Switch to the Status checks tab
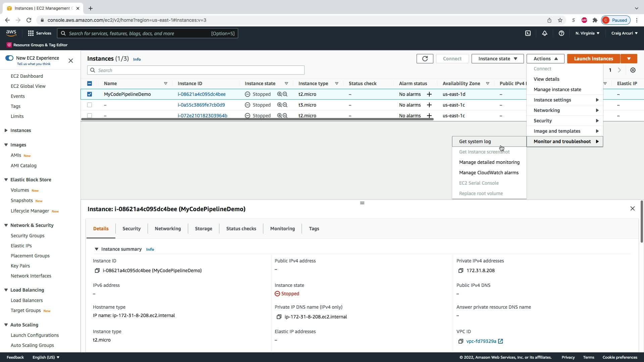The image size is (644, 362). 241,229
